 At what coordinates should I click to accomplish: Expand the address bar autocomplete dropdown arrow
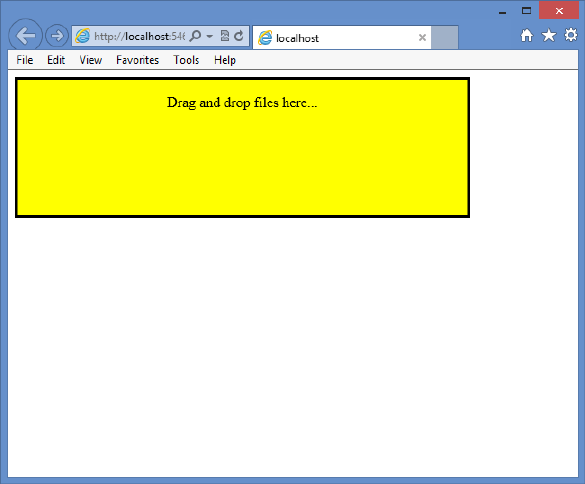click(210, 37)
